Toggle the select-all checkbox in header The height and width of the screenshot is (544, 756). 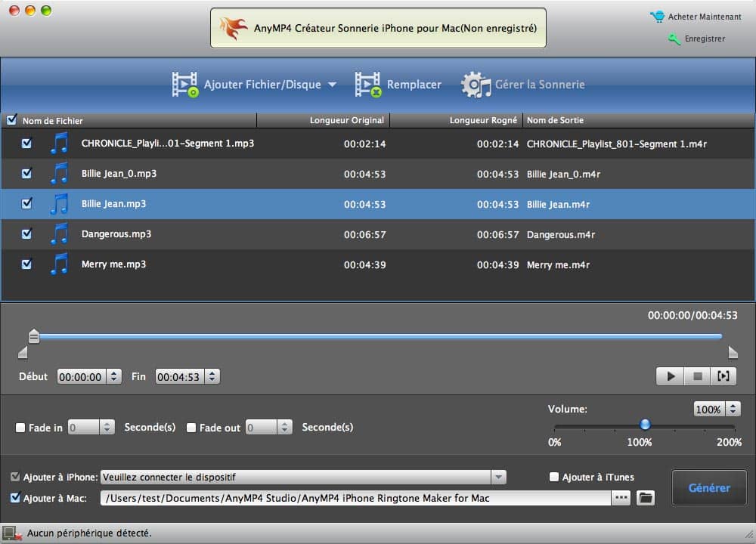(x=11, y=119)
